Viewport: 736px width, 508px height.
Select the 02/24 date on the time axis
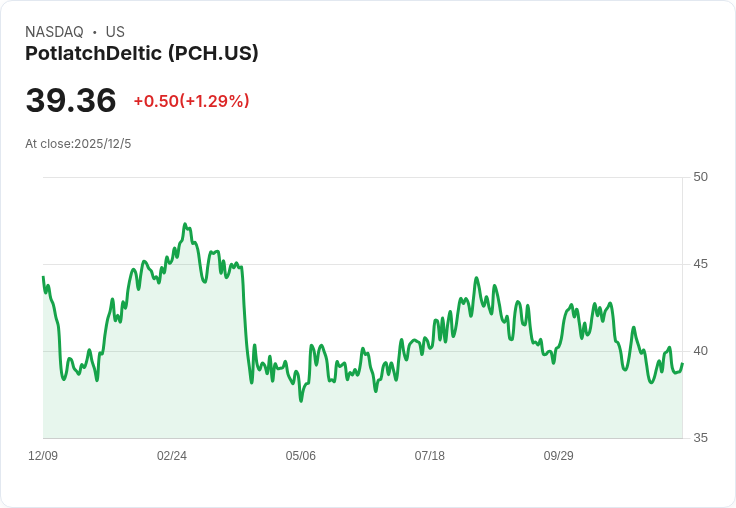[172, 456]
